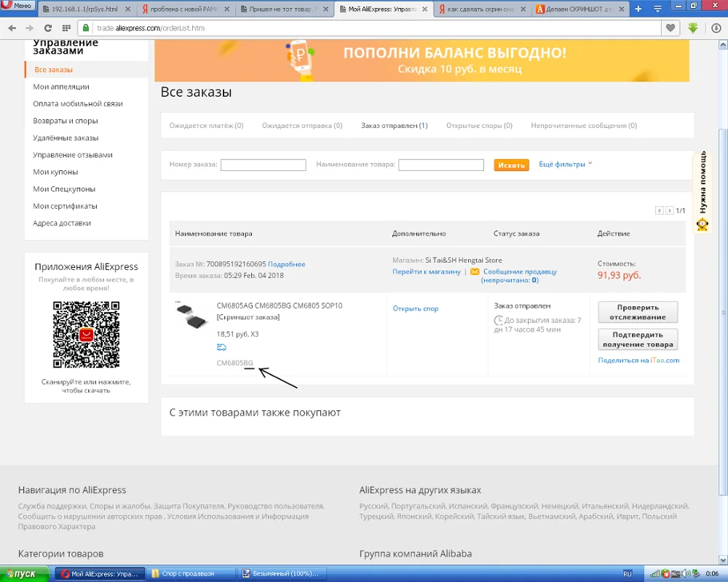Open the 'Подробнее' order details link

point(286,264)
